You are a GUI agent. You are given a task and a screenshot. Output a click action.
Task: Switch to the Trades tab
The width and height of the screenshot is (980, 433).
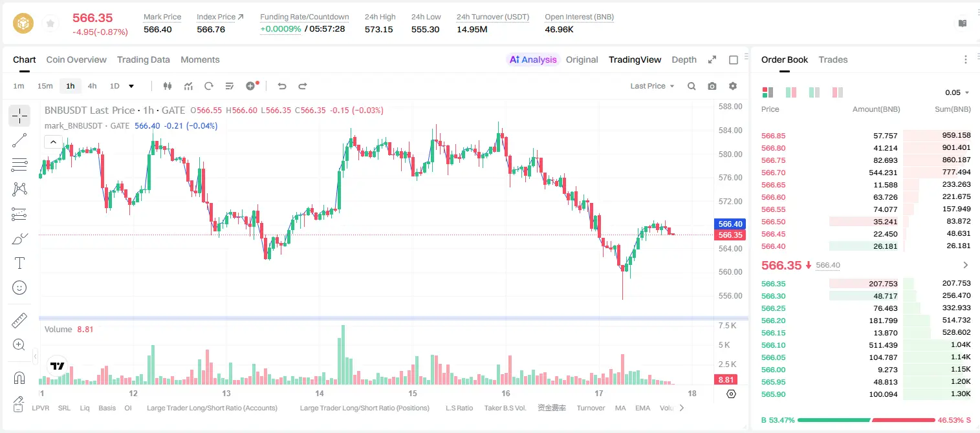[833, 59]
